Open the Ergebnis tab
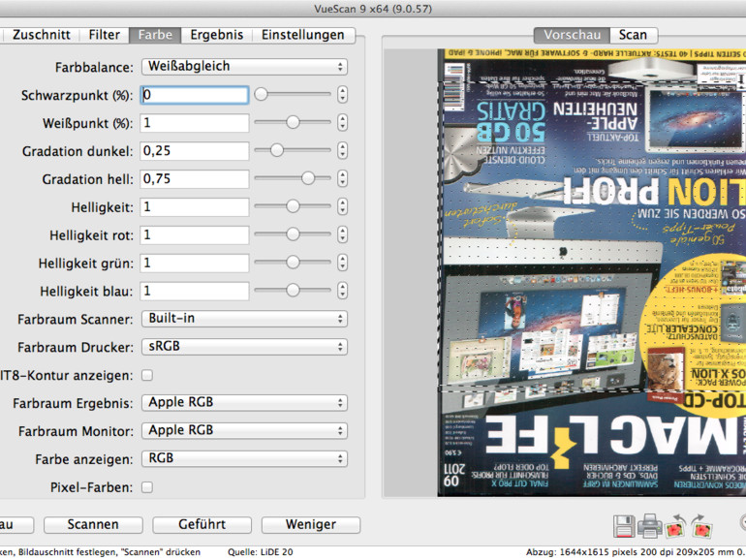 tap(216, 35)
